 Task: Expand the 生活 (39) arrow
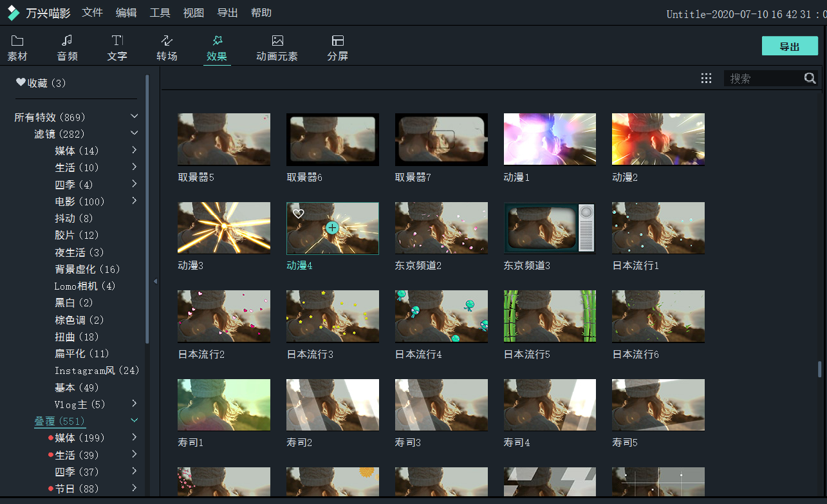[x=135, y=454]
